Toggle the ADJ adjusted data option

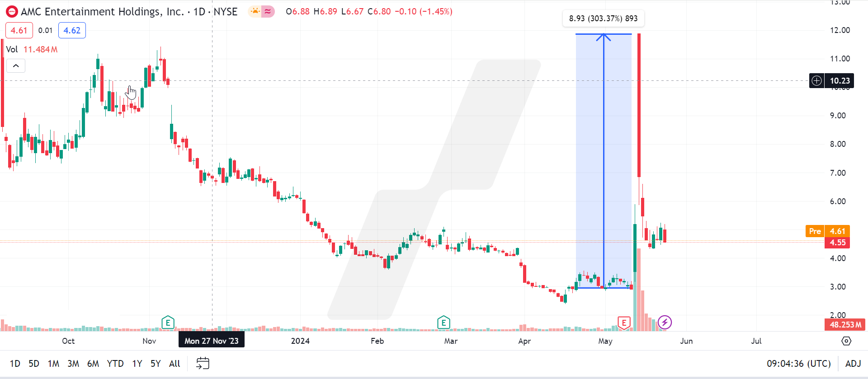pos(853,364)
